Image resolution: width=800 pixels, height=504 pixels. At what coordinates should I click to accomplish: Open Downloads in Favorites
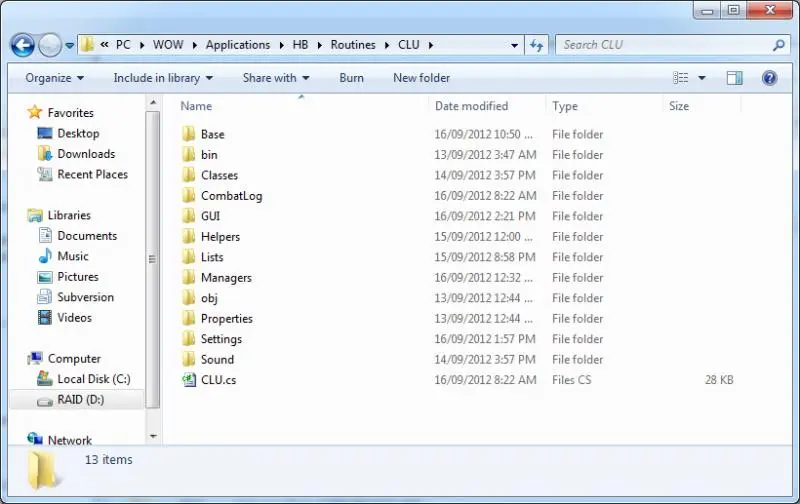coord(86,154)
